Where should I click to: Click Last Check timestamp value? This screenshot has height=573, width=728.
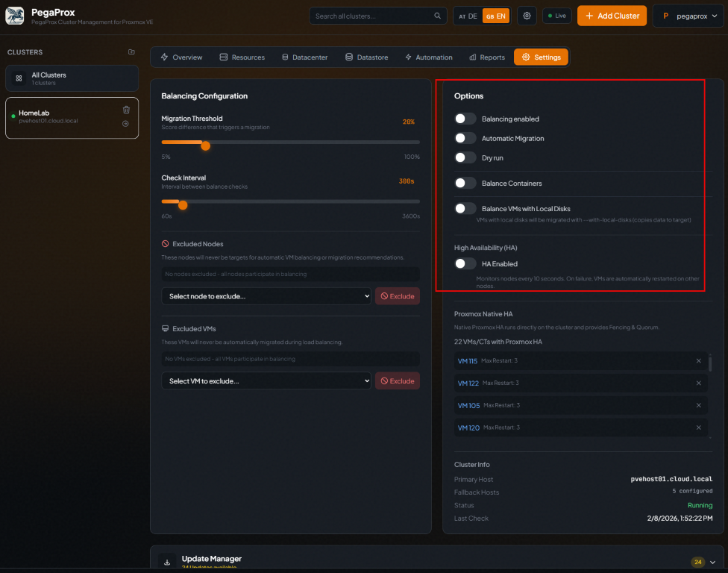680,519
